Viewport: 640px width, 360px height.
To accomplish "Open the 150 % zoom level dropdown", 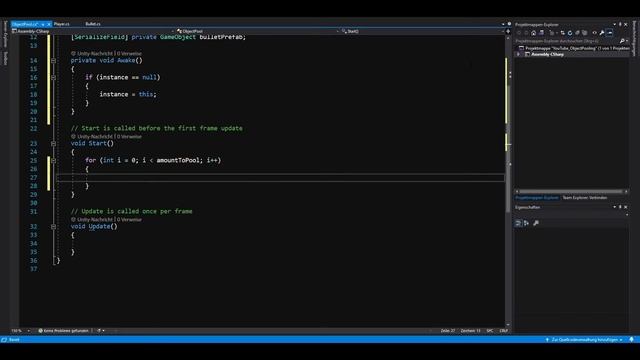I will pyautogui.click(x=29, y=331).
